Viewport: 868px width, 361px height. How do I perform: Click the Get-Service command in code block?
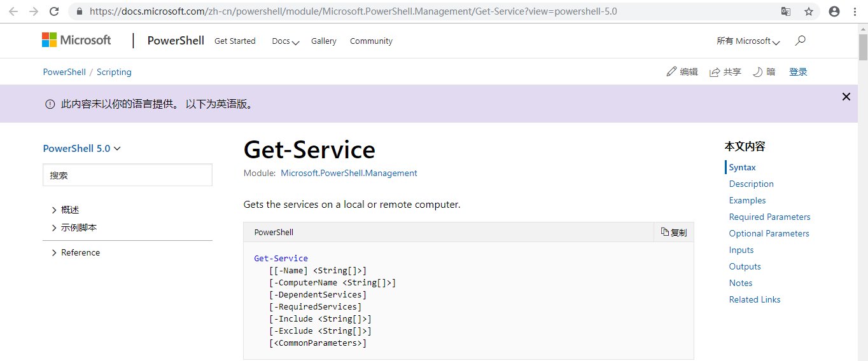[281, 259]
